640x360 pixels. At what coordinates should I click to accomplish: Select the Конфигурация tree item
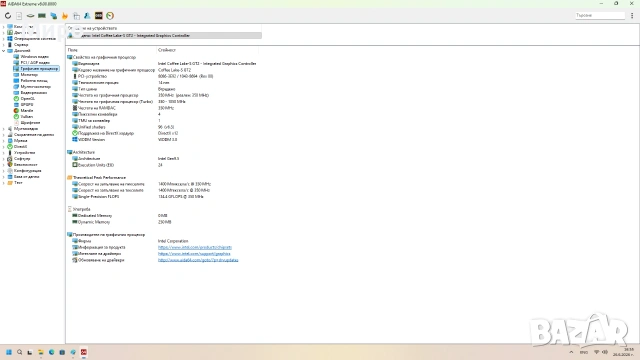tap(27, 171)
